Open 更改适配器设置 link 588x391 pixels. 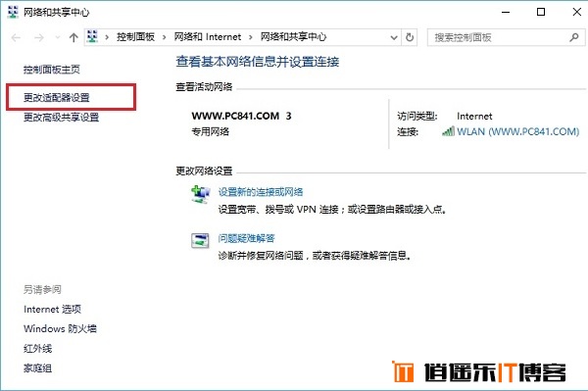click(x=57, y=98)
